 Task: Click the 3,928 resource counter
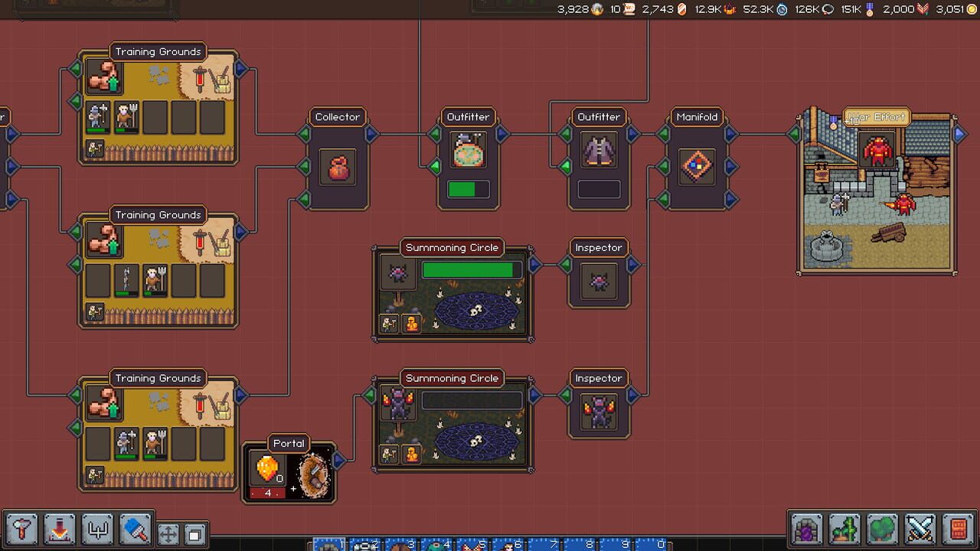click(580, 9)
